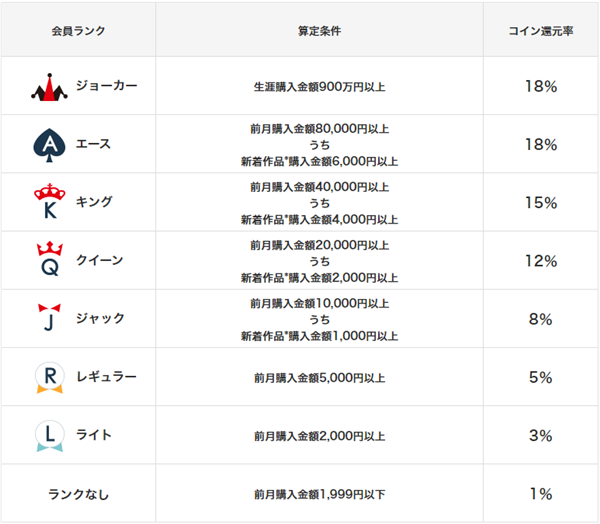Image resolution: width=600 pixels, height=524 pixels.
Task: Click the ジョーカー rank label
Action: (106, 86)
